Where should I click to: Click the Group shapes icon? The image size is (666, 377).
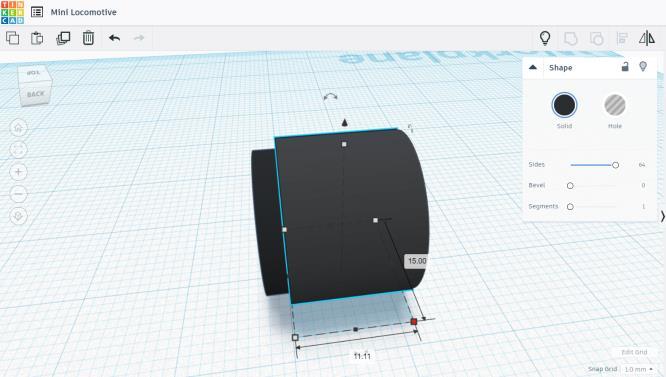click(x=570, y=39)
